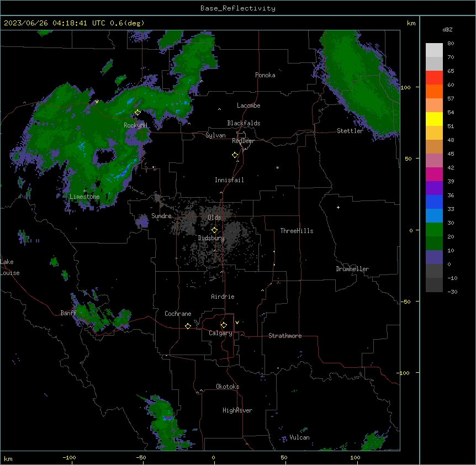
Task: Click the yellow diamond marker near RockyMH
Action: click(x=137, y=112)
